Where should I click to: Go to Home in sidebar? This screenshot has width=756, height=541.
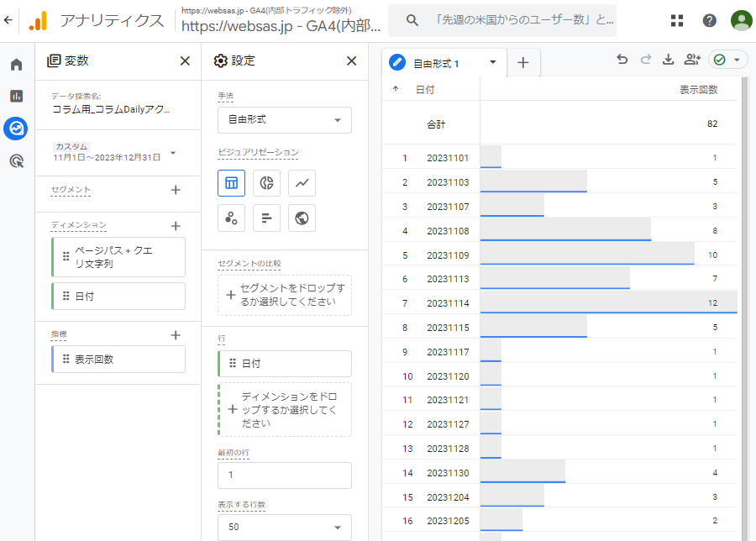pyautogui.click(x=17, y=65)
